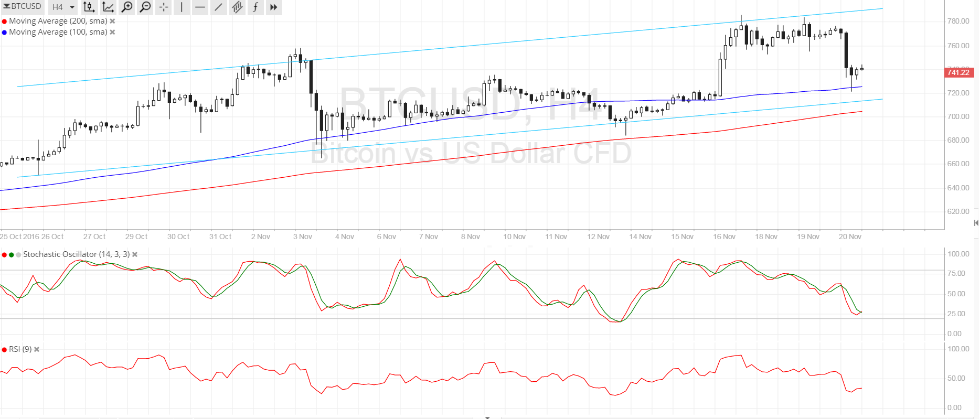Viewport: 980px width, 419px height.
Task: Click the line chart indicators icon
Action: click(x=108, y=7)
